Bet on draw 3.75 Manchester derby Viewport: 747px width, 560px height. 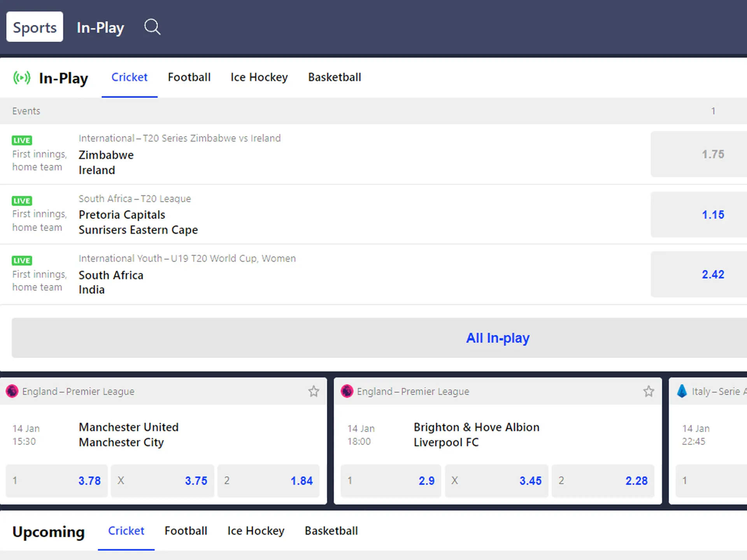pyautogui.click(x=162, y=481)
